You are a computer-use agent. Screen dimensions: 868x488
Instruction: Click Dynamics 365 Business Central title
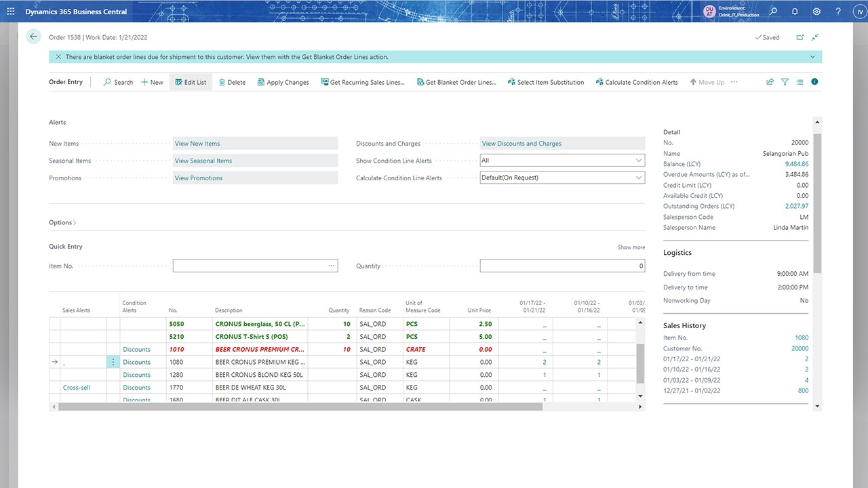coord(76,12)
